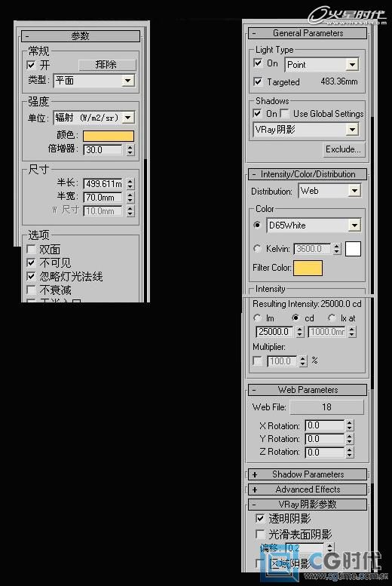This screenshot has height=586, width=392.
Task: Select the lm intensity unit radio
Action: click(257, 318)
